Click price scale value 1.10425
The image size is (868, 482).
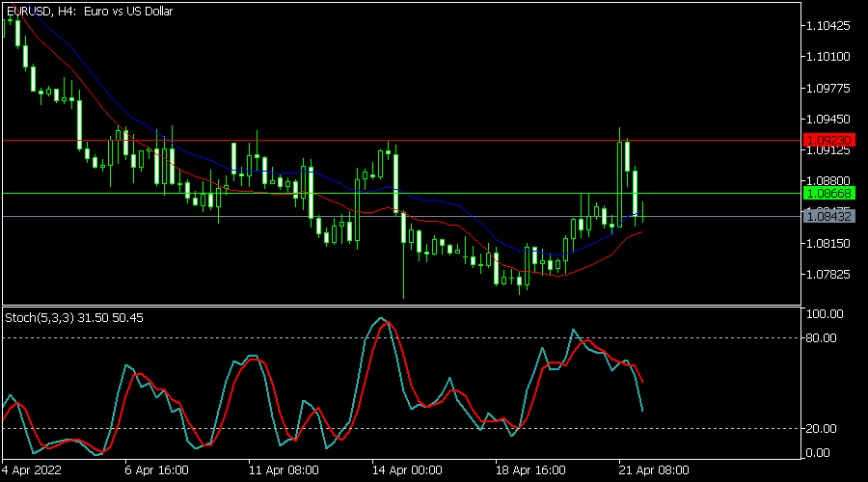point(828,25)
